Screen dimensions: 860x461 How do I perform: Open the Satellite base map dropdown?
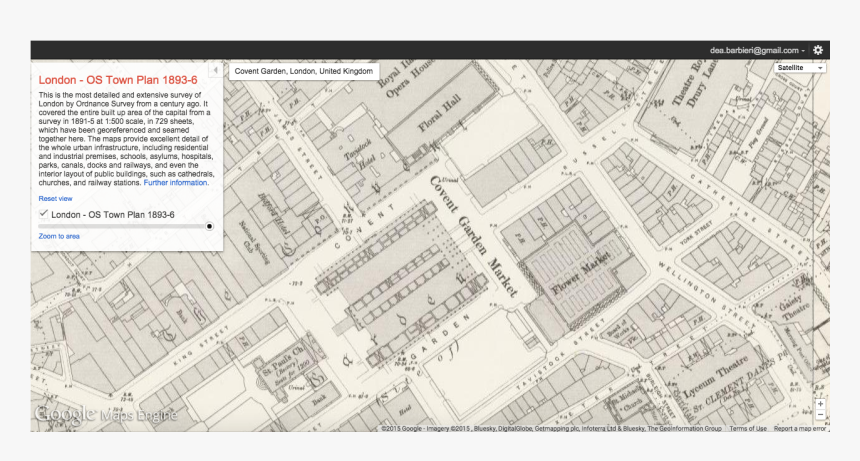pyautogui.click(x=800, y=67)
